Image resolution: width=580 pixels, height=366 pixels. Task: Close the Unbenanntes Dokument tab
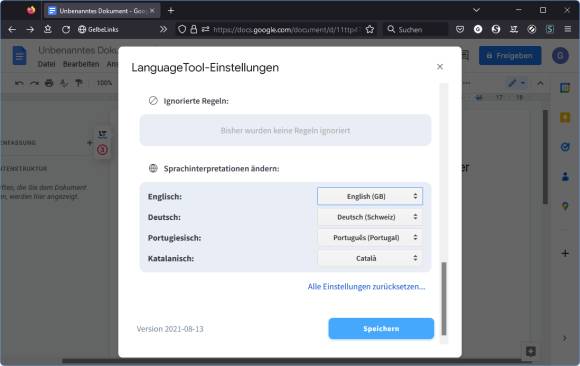tap(152, 11)
